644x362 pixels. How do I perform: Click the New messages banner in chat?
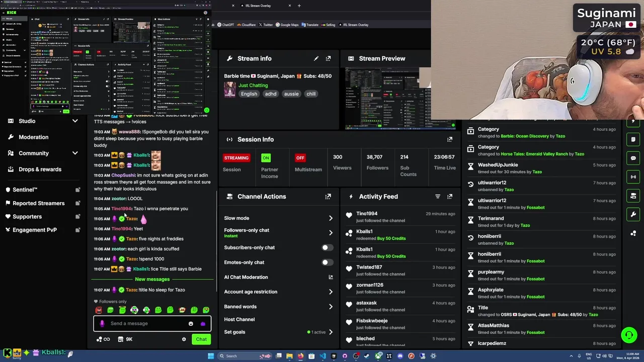[152, 279]
